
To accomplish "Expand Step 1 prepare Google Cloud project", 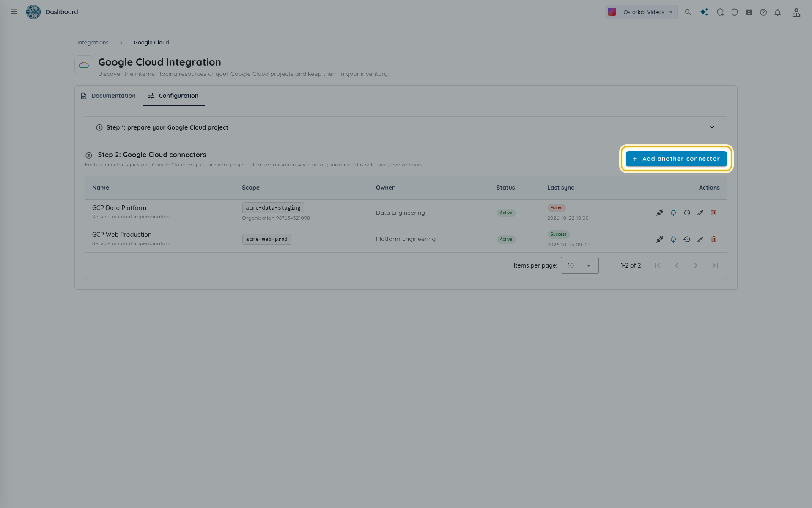I will 406,127.
